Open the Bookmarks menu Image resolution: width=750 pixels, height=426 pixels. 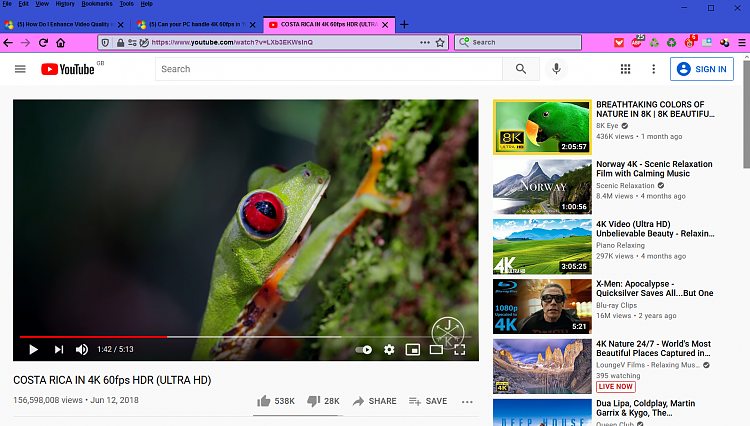97,4
